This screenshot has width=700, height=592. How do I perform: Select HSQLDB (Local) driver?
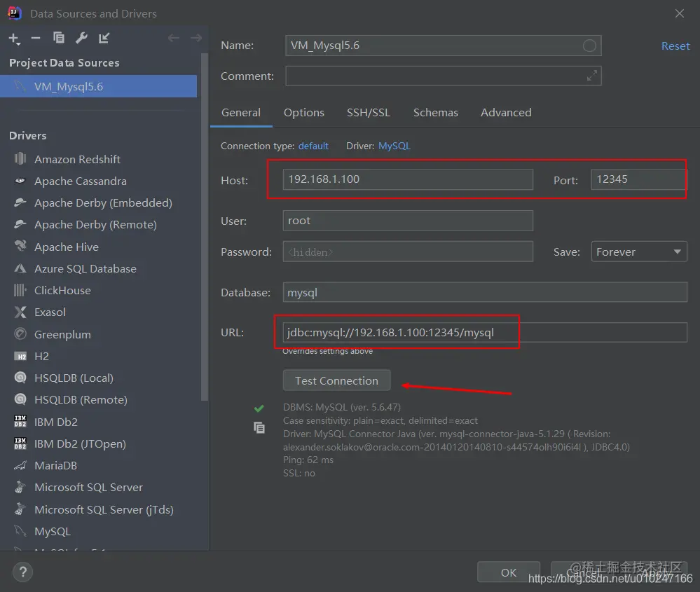pos(74,378)
